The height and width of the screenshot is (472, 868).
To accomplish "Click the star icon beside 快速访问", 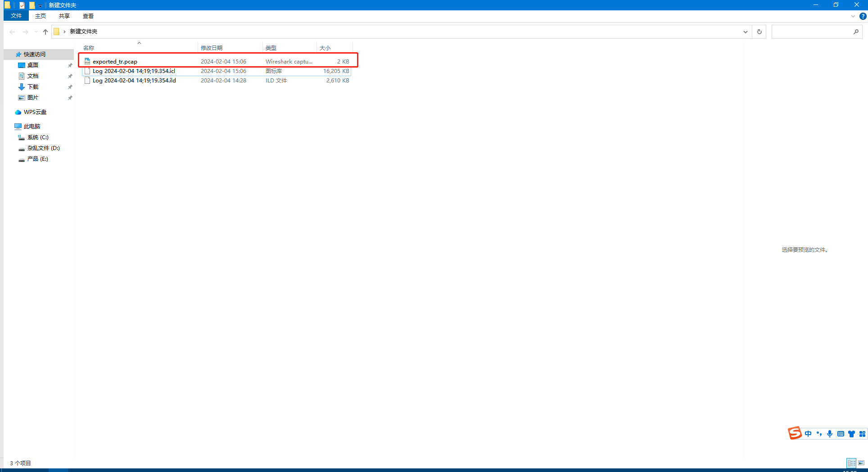I will 18,54.
